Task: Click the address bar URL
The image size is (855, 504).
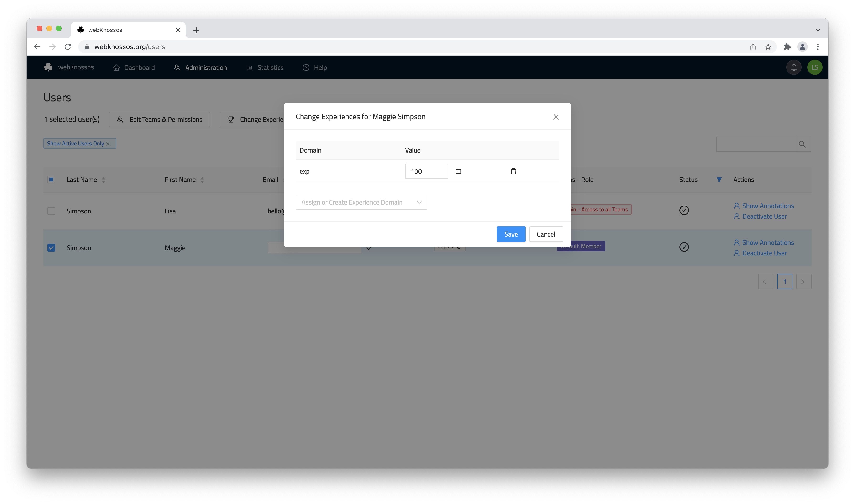Action: pyautogui.click(x=130, y=47)
